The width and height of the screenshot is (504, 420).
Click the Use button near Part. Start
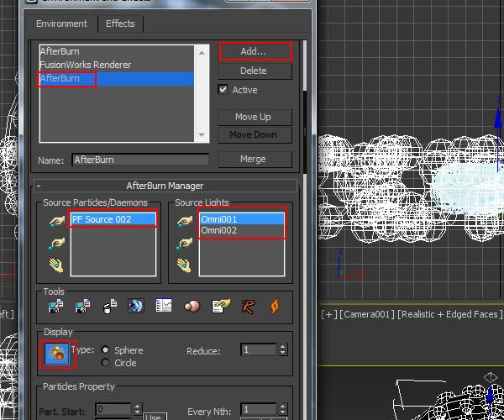pos(155,417)
